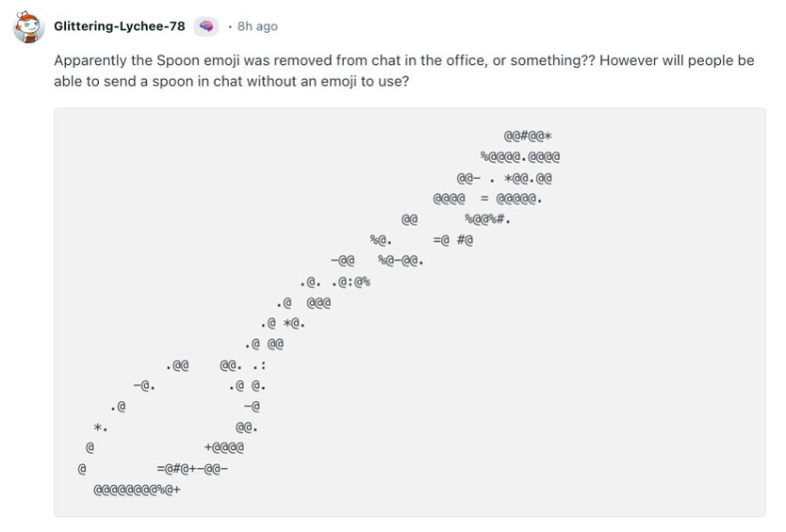Click the bottom row "@@@@@@@@%@+" of the art

(x=138, y=490)
